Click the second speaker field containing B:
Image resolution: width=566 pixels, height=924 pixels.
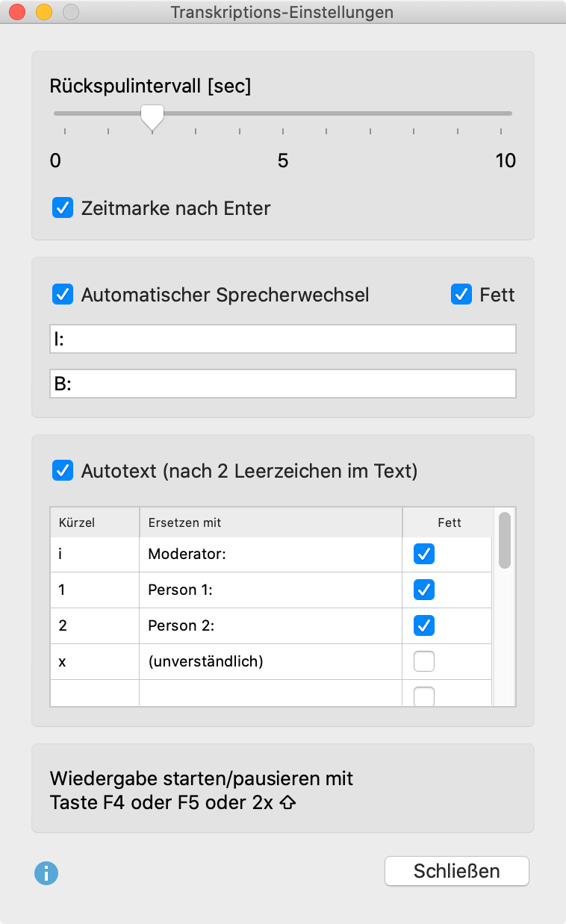click(283, 384)
